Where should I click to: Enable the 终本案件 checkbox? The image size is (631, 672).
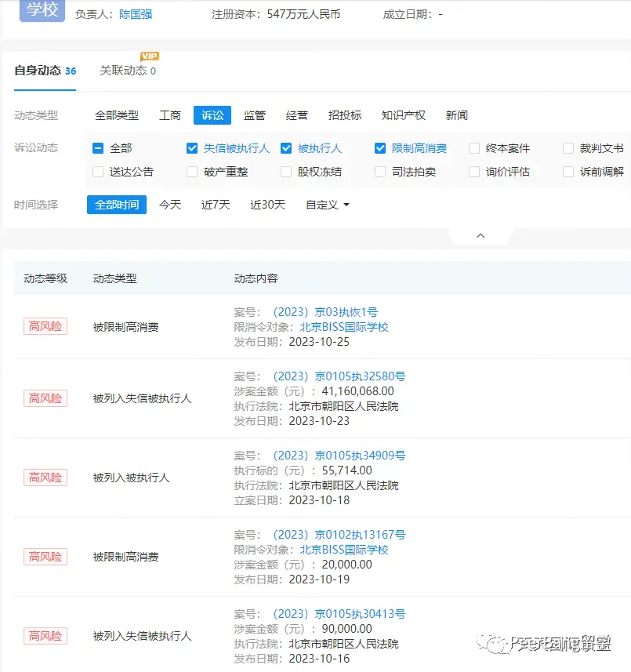click(x=474, y=148)
